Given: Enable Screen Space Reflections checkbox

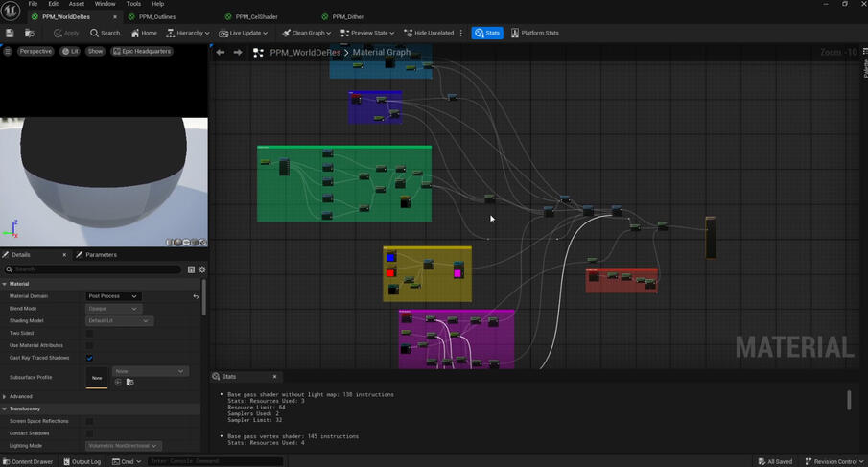Looking at the screenshot, I should click(x=89, y=421).
